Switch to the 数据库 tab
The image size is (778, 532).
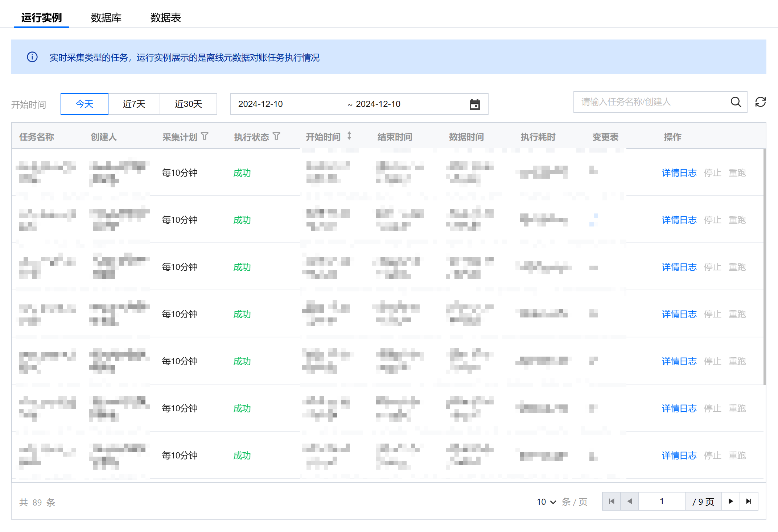tap(106, 17)
